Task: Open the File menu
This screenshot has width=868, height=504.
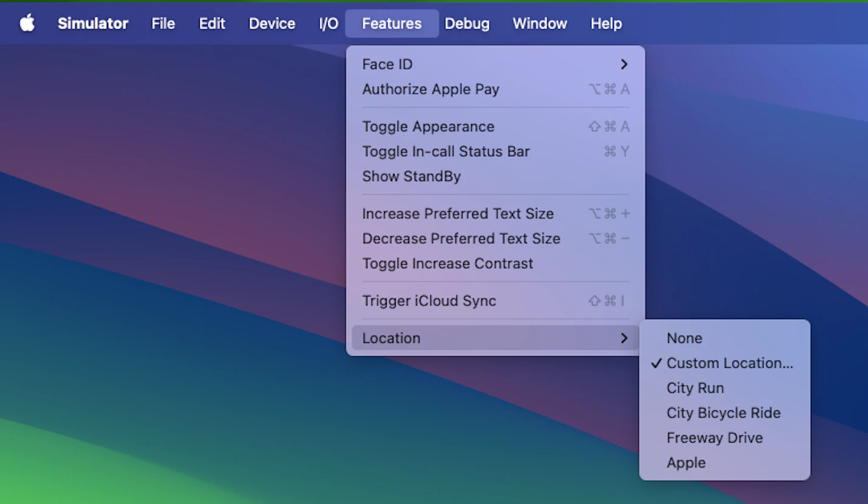Action: (164, 23)
